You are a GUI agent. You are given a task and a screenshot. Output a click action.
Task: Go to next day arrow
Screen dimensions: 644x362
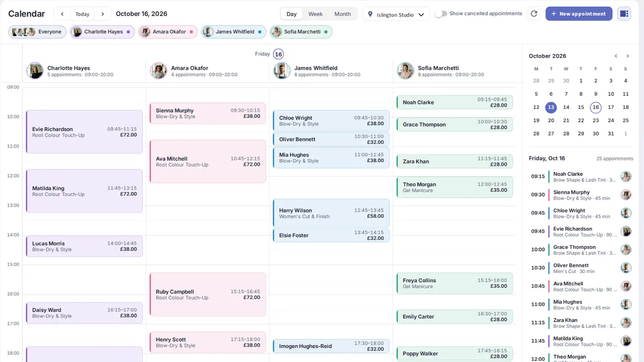pyautogui.click(x=103, y=14)
